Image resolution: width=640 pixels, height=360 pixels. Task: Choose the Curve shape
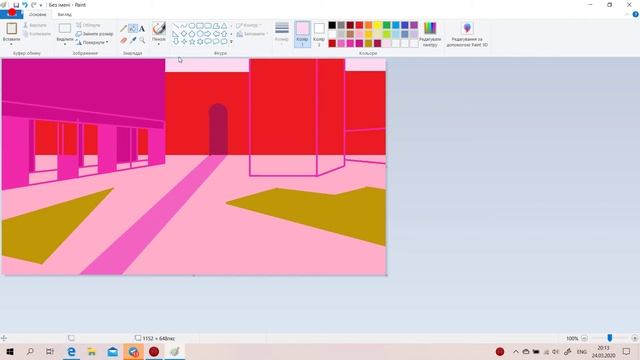(184, 26)
